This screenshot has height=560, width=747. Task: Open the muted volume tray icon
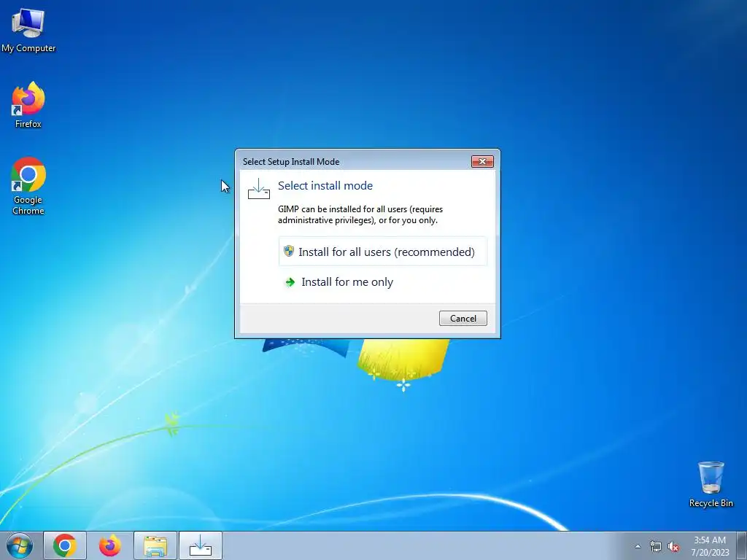click(673, 546)
